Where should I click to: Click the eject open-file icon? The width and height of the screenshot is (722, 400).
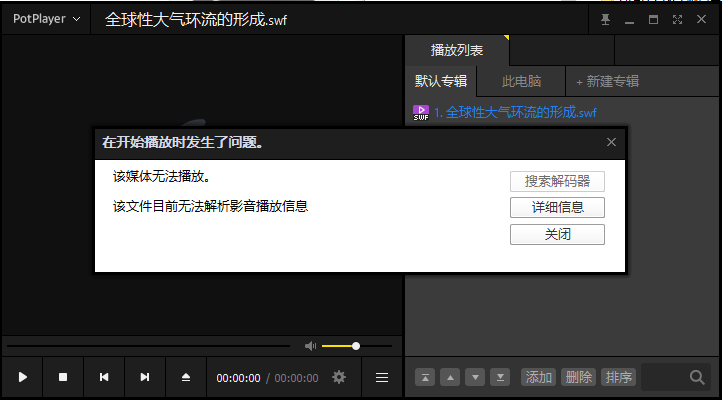pos(185,377)
